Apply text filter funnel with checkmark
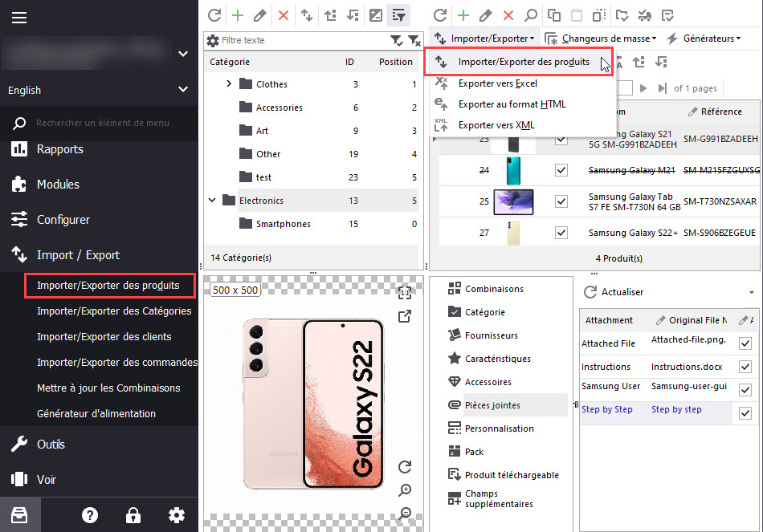This screenshot has width=763, height=532. tap(396, 40)
